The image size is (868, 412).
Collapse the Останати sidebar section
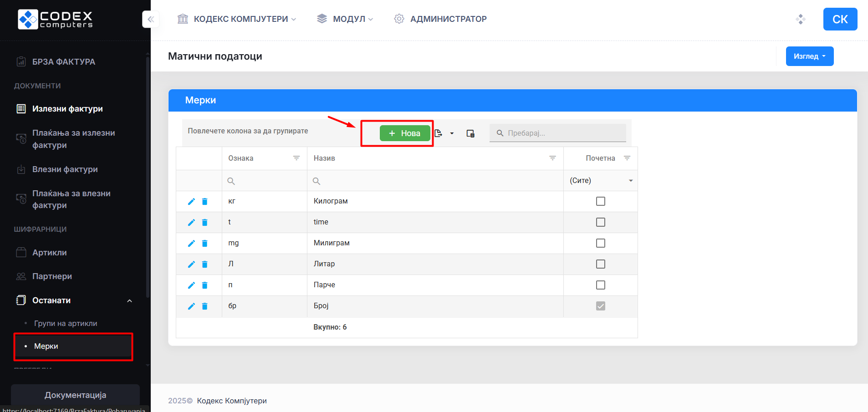(x=129, y=300)
